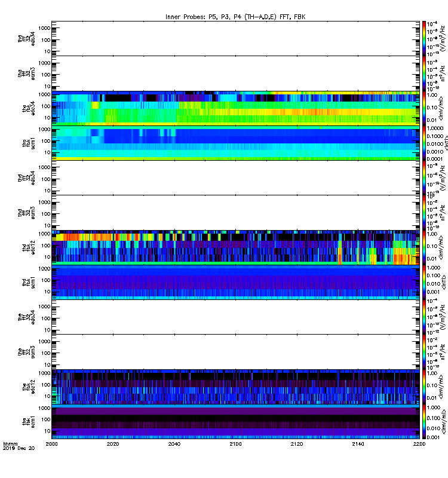Click the '2040' time axis label
This screenshot has height=478, width=448.
tap(174, 444)
